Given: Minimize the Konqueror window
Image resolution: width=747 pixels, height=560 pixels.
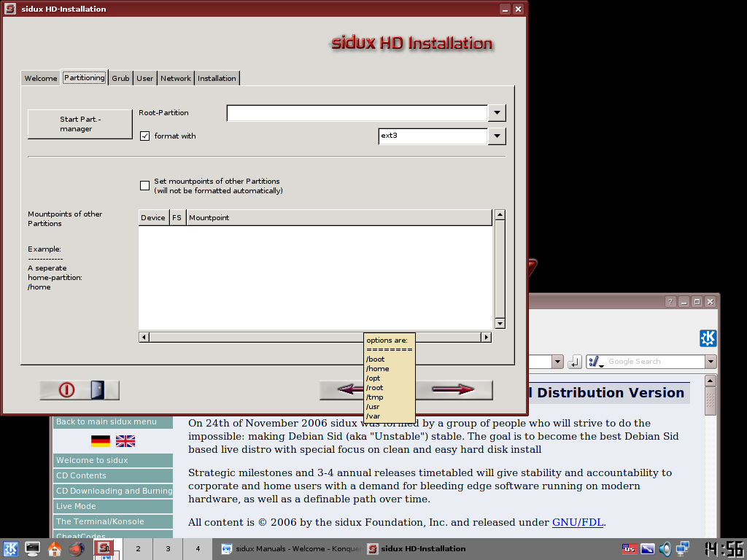Looking at the screenshot, I should pyautogui.click(x=684, y=301).
